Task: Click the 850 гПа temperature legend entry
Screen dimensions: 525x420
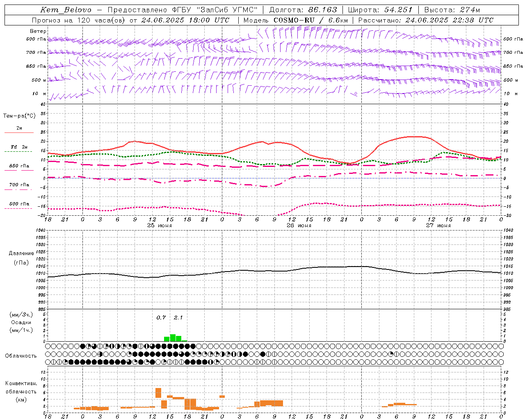Action: tap(19, 166)
